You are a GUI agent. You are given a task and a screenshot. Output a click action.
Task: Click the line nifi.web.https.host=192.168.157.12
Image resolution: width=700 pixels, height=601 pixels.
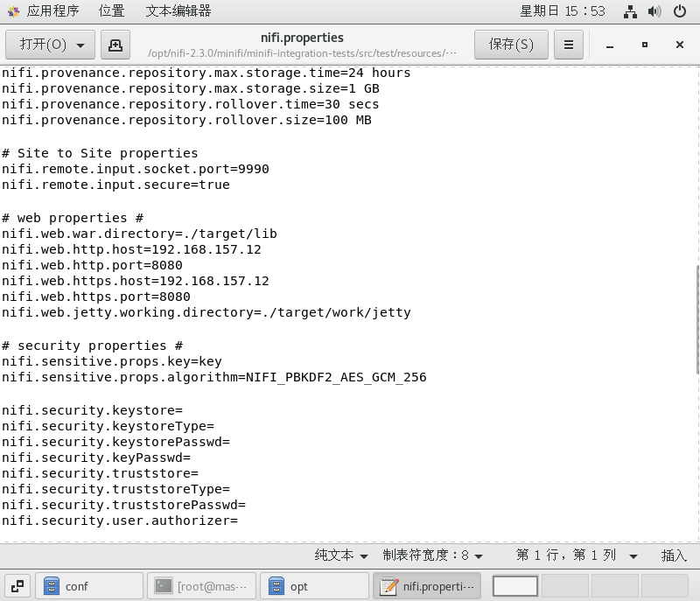point(136,281)
